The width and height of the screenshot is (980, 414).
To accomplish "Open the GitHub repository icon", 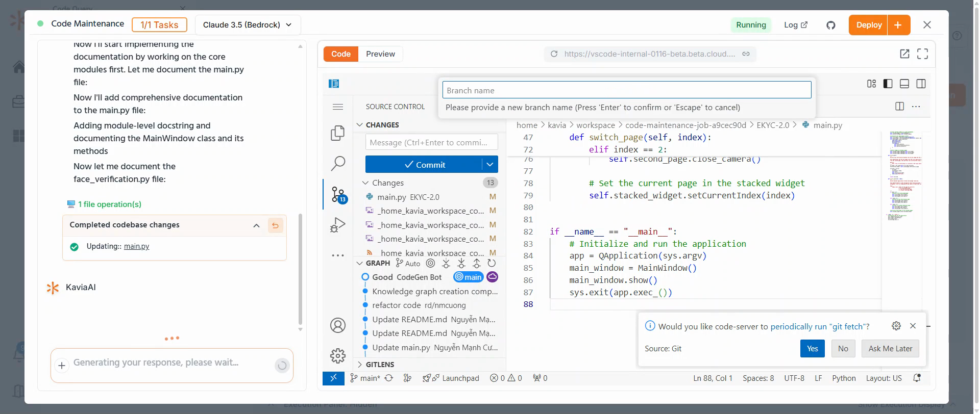I will point(831,25).
